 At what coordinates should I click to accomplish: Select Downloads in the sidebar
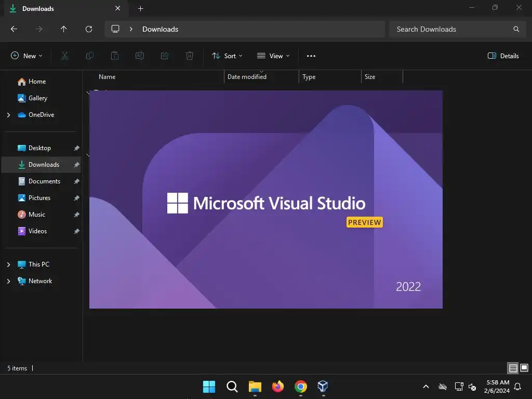(x=42, y=165)
